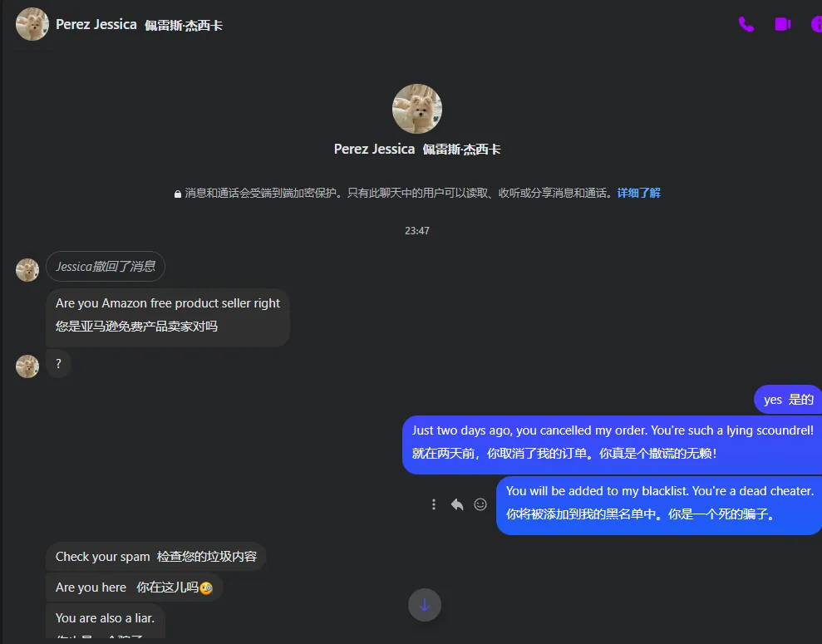Select the 'Check your spam' message
Image resolution: width=822 pixels, height=644 pixels.
coord(155,557)
